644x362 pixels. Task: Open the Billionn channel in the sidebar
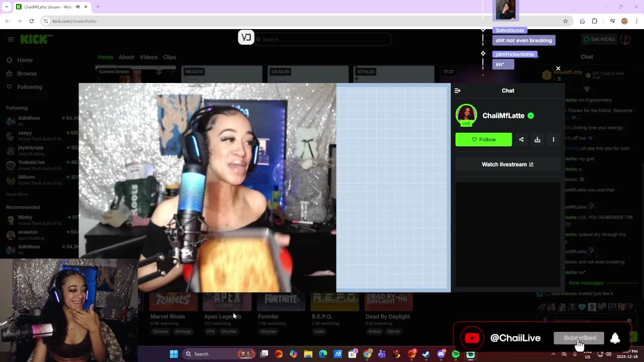tap(41, 180)
